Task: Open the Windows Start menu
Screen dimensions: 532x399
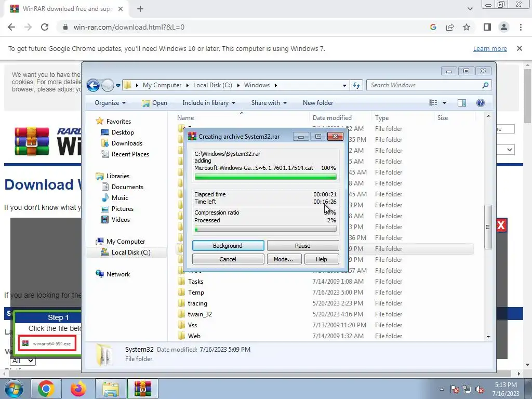Action: coord(14,389)
